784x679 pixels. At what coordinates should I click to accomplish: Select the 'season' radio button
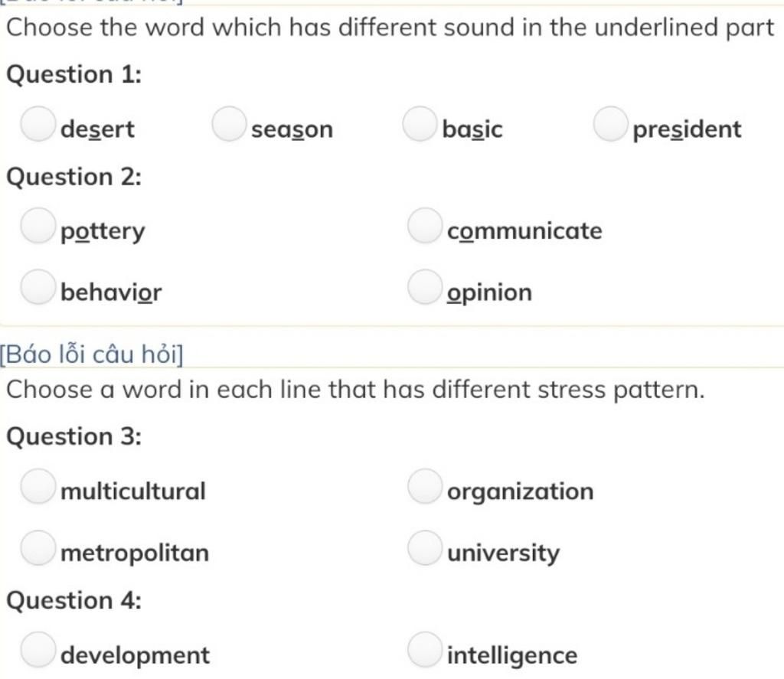pos(229,124)
